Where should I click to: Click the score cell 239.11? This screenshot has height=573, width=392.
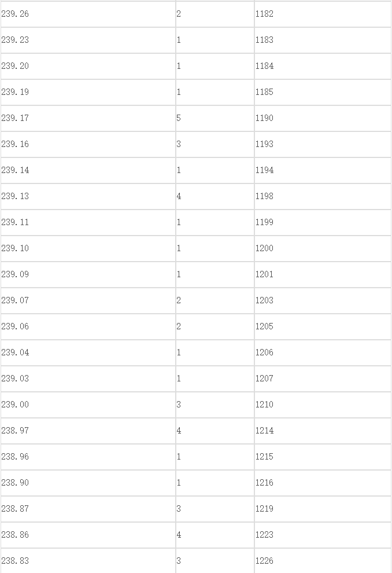pyautogui.click(x=88, y=223)
